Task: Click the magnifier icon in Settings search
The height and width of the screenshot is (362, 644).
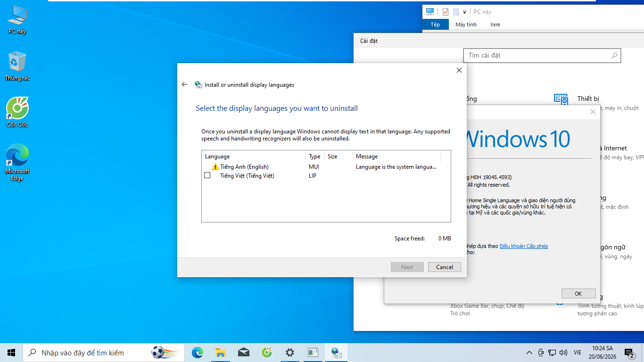Action: [x=614, y=56]
